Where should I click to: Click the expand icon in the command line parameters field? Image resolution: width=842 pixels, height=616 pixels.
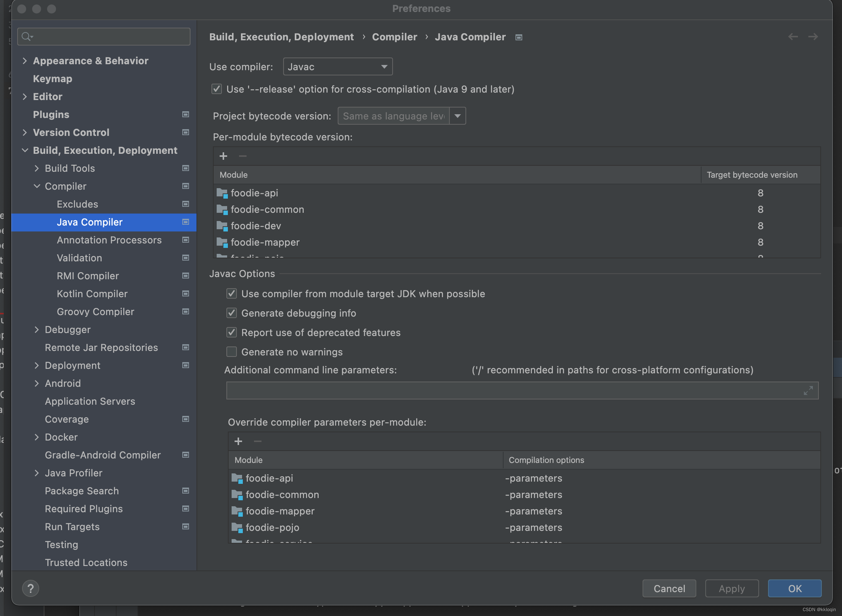point(808,391)
